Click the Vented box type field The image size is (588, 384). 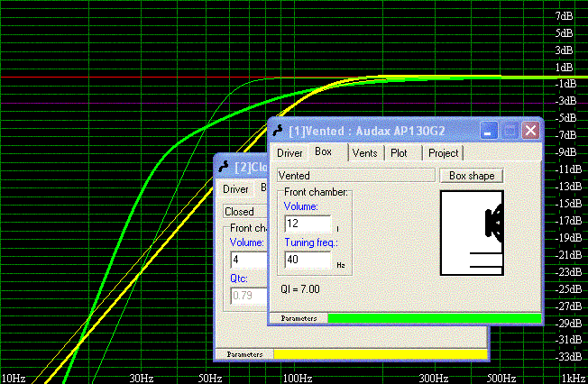356,176
